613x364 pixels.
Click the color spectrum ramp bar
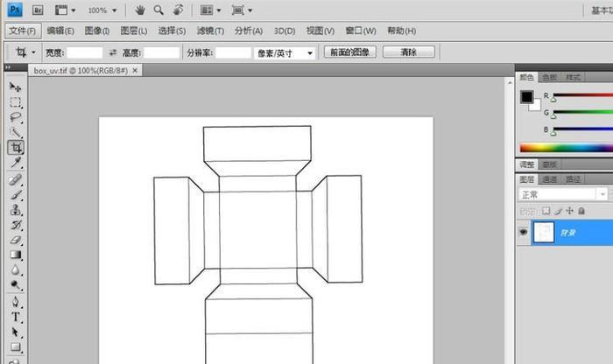566,148
